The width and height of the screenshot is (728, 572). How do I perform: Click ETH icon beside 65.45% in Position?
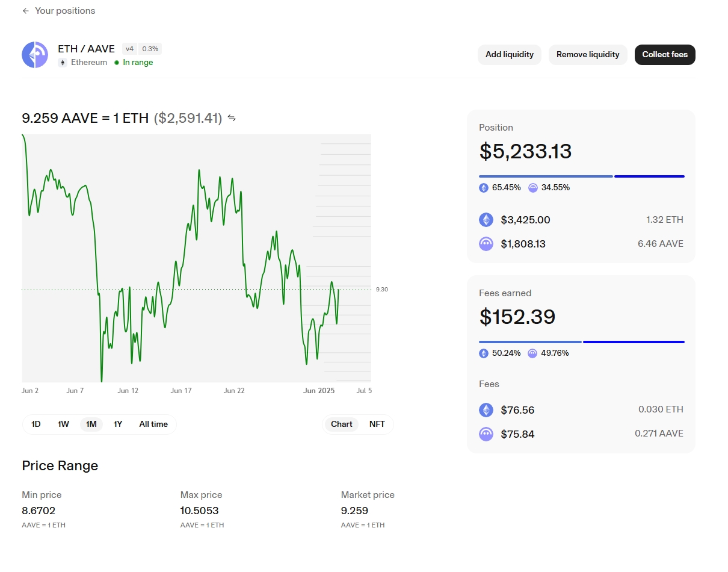(484, 188)
